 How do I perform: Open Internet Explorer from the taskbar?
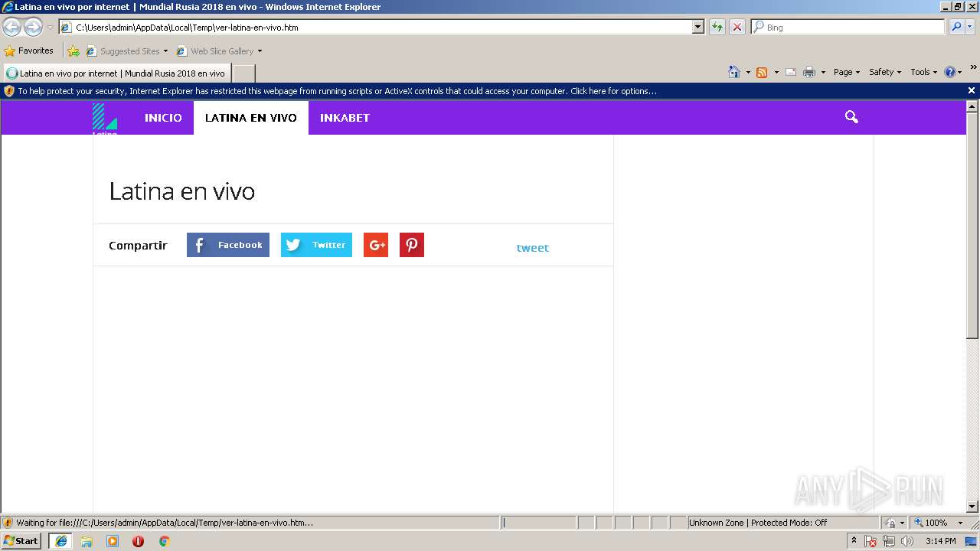tap(61, 541)
